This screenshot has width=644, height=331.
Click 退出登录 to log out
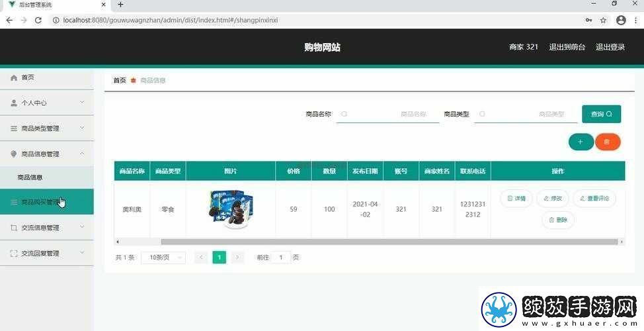pyautogui.click(x=610, y=47)
